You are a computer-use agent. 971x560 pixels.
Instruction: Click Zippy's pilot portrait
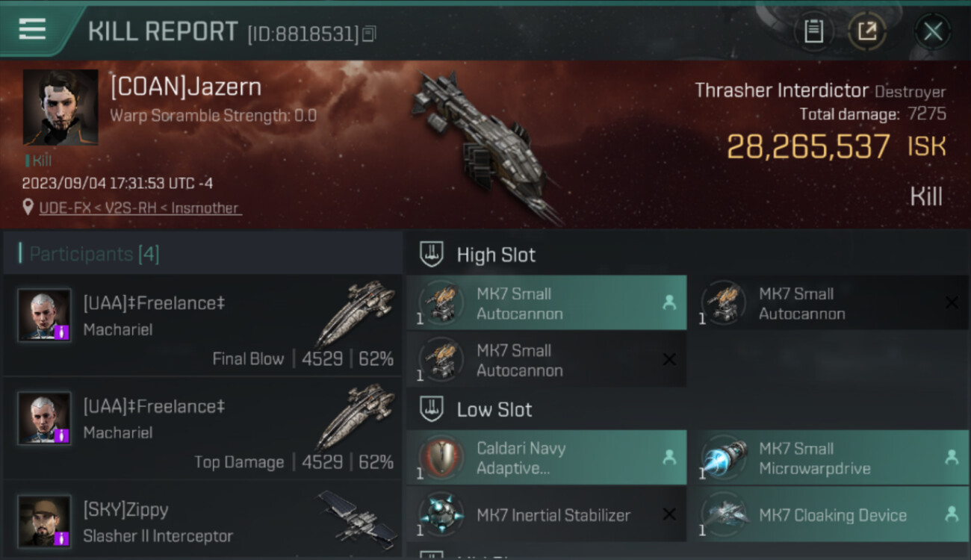click(45, 520)
